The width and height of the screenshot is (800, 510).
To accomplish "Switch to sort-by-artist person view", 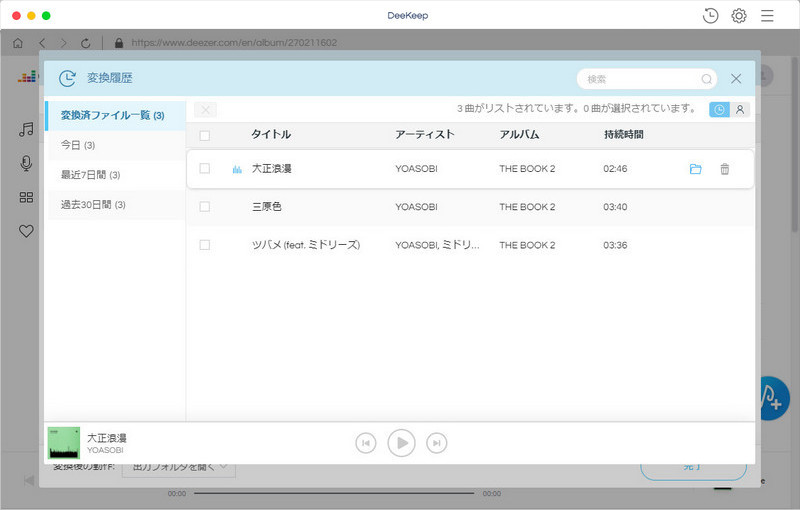I will point(740,110).
